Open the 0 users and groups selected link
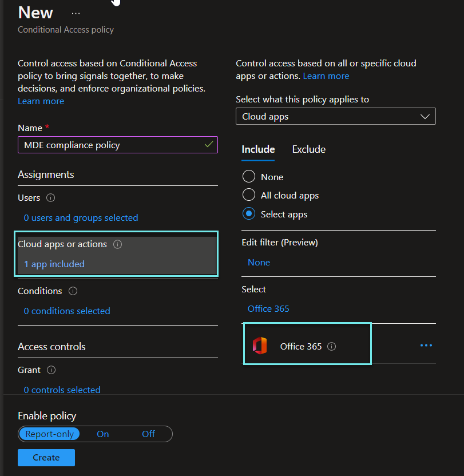The height and width of the screenshot is (476, 464). tap(81, 218)
